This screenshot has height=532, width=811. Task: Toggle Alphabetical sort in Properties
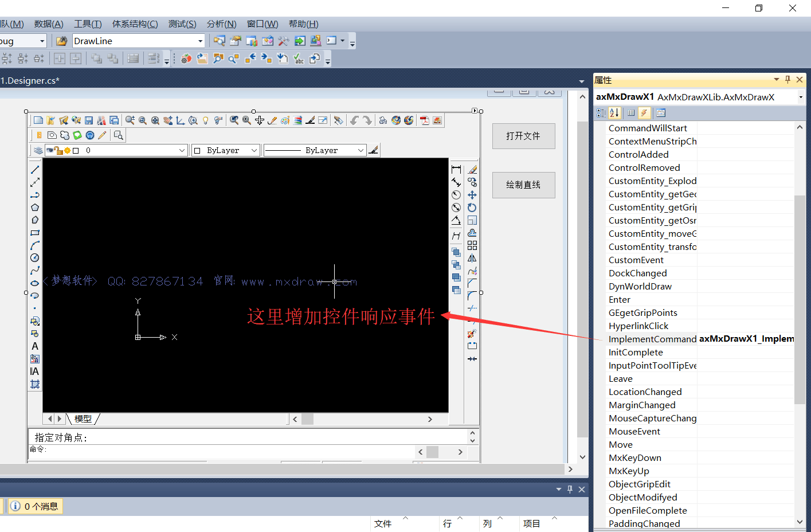pyautogui.click(x=614, y=113)
